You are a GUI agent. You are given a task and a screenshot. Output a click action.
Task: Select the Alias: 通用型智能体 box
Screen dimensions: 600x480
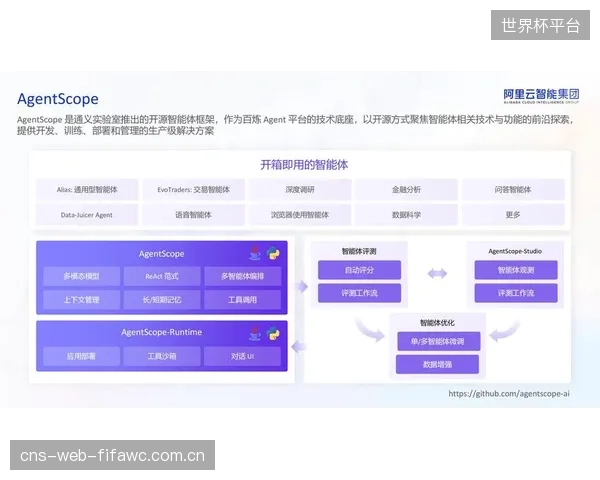click(87, 189)
